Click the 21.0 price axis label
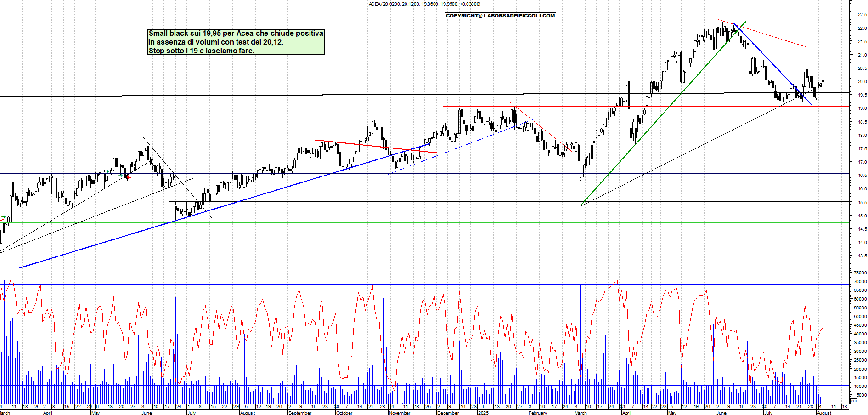Viewport: 868px width, 415px height. point(862,55)
